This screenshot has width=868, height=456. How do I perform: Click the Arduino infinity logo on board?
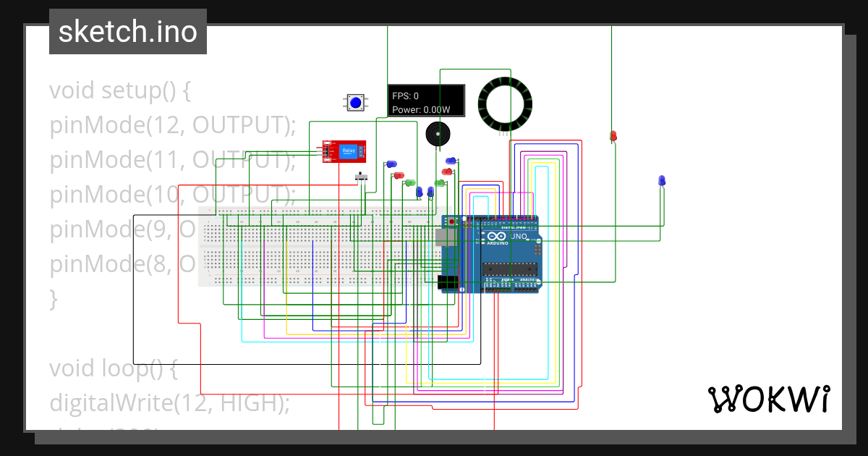(496, 237)
